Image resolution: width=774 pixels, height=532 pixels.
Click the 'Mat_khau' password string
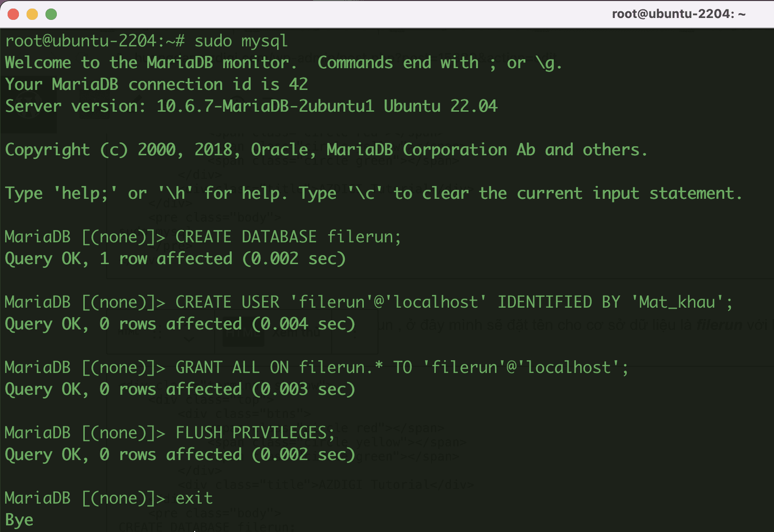tap(677, 302)
